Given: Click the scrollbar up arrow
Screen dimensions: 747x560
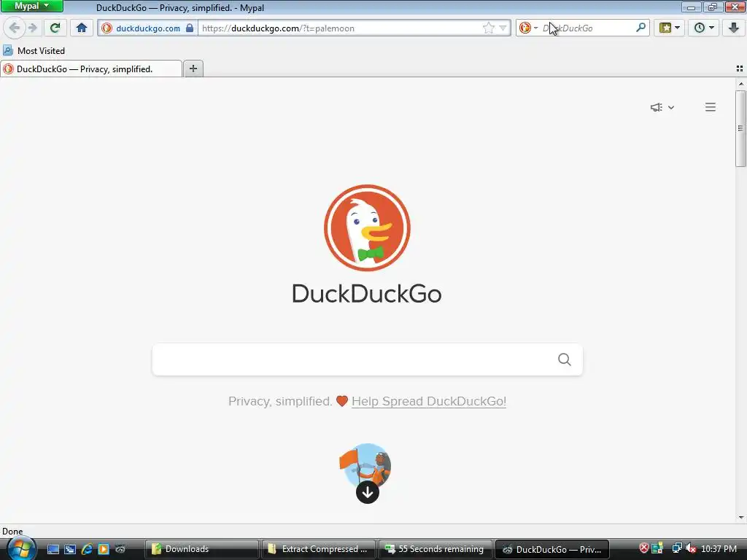Looking at the screenshot, I should [741, 84].
